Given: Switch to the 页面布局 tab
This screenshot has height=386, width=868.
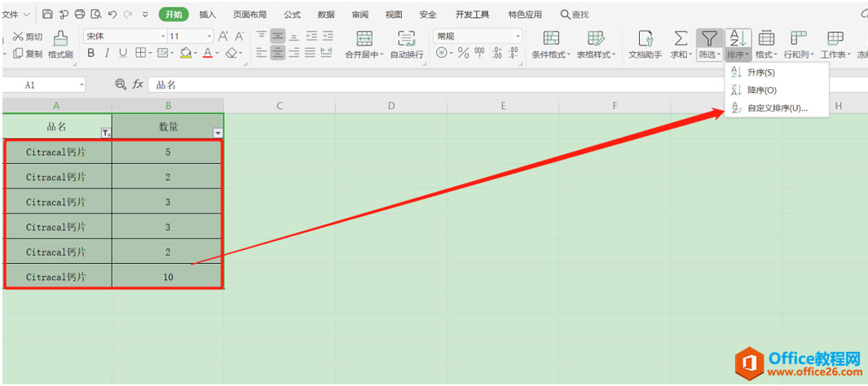Looking at the screenshot, I should pyautogui.click(x=249, y=15).
